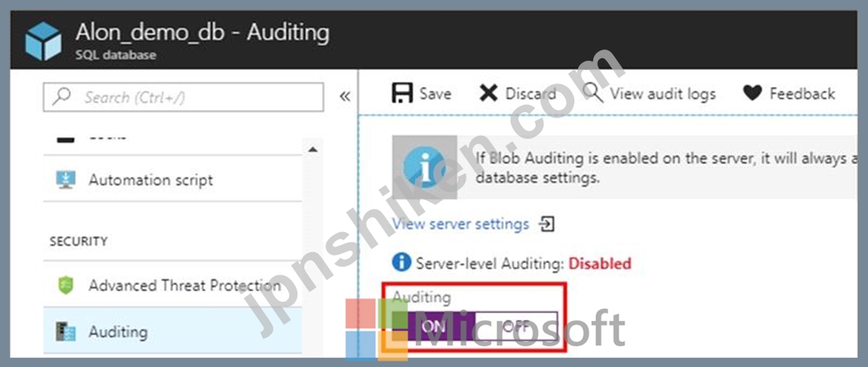Collapse the sidebar with double chevron

345,96
